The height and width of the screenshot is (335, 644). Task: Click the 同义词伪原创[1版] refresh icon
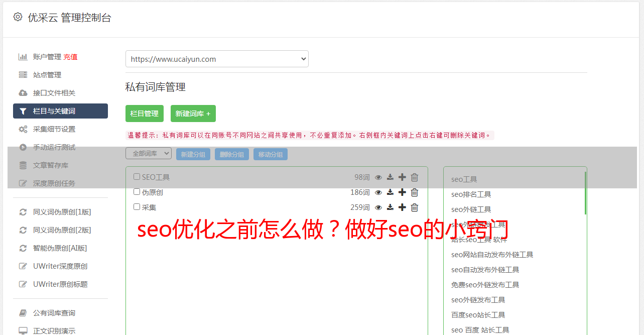(23, 212)
